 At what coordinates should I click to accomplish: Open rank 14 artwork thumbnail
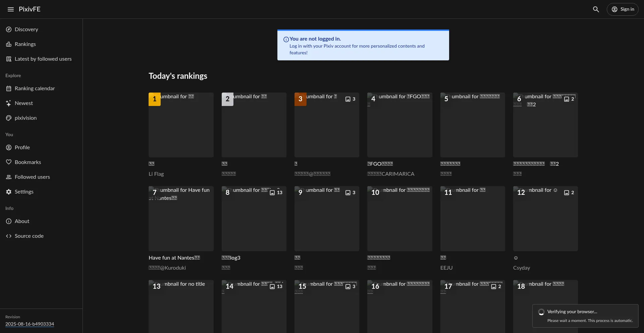(x=254, y=307)
